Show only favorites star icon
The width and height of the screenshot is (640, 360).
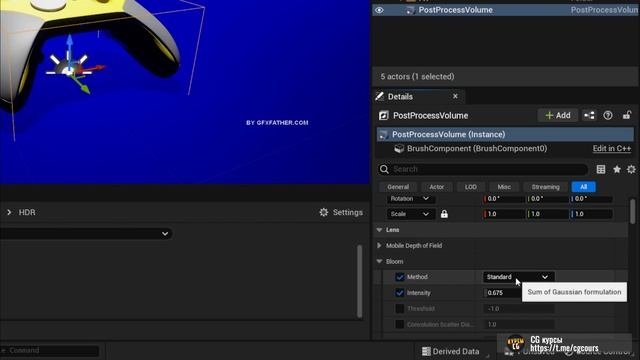(617, 169)
